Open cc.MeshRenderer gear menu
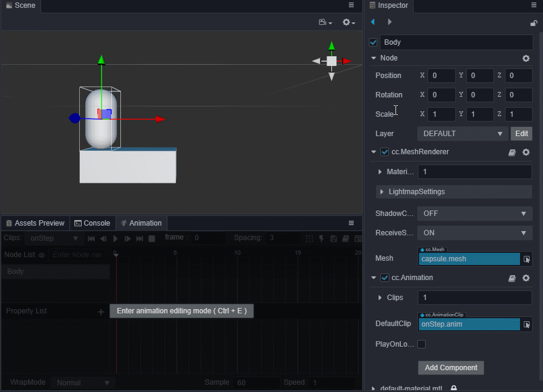Viewport: 543px width, 392px height. (x=526, y=152)
